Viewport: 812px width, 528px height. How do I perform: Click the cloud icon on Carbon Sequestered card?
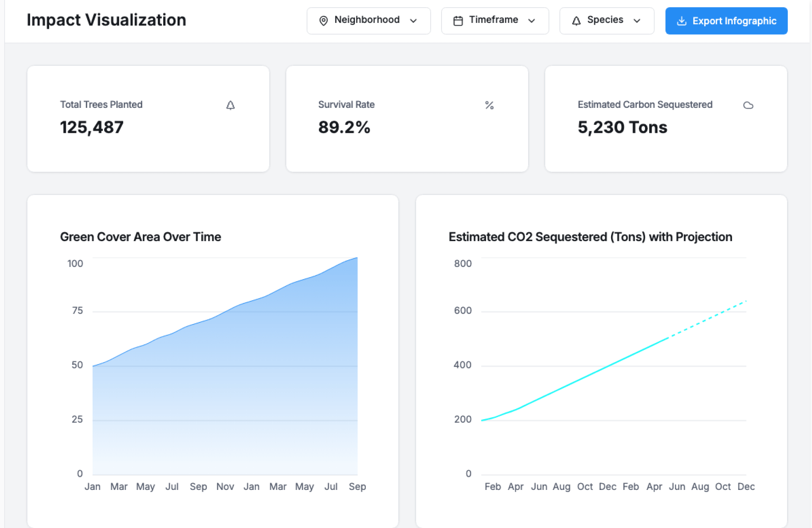pos(748,105)
